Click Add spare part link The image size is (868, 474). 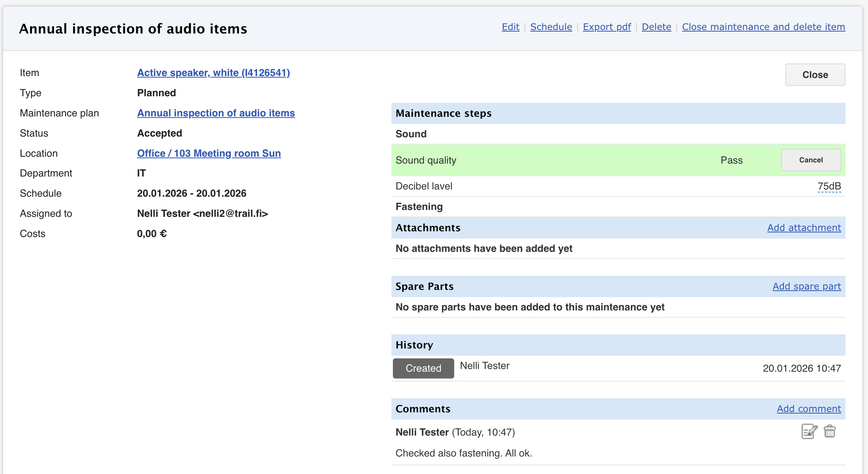pos(807,286)
